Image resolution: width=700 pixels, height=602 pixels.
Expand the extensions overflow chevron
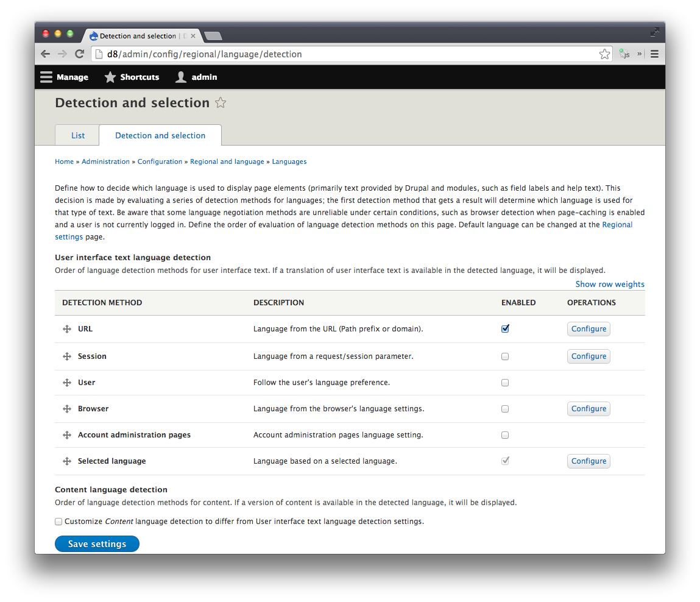[x=639, y=54]
